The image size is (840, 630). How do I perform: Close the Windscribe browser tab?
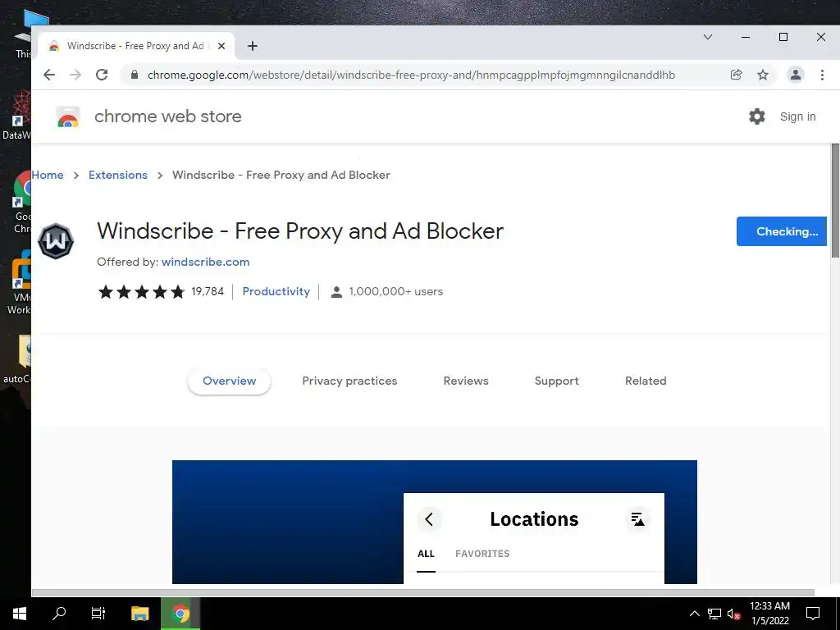click(x=221, y=46)
